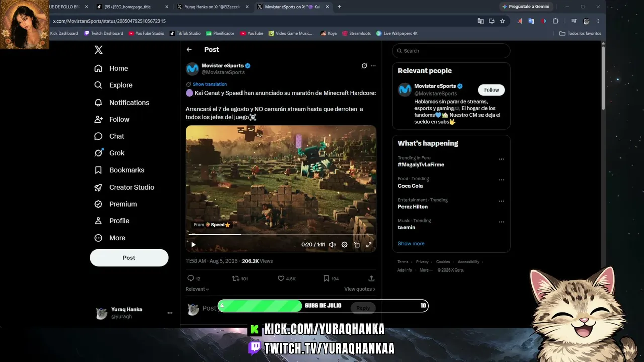Open Twitch Dashboard bookmark
Viewport: 644px width, 362px height.
(104, 33)
